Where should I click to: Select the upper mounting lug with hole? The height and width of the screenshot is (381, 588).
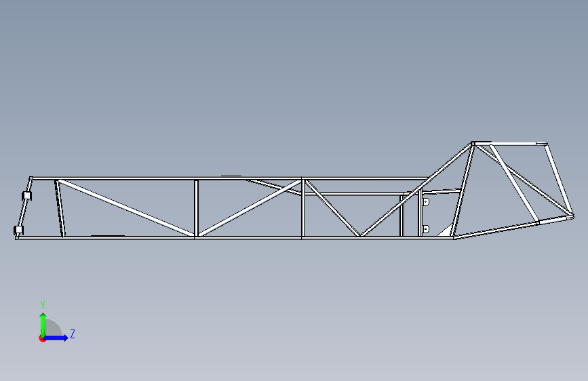(x=426, y=202)
